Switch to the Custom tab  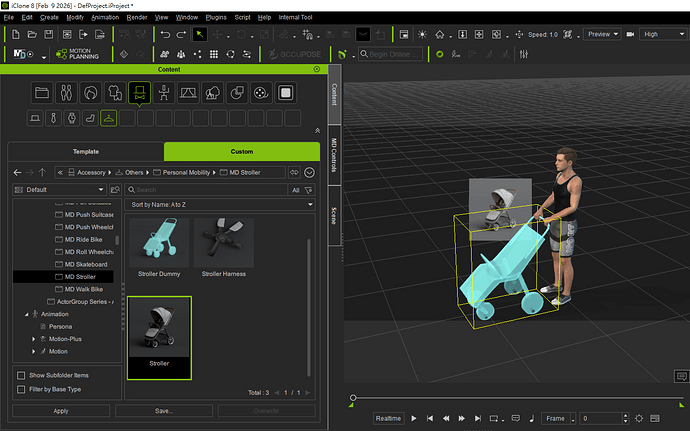point(242,151)
